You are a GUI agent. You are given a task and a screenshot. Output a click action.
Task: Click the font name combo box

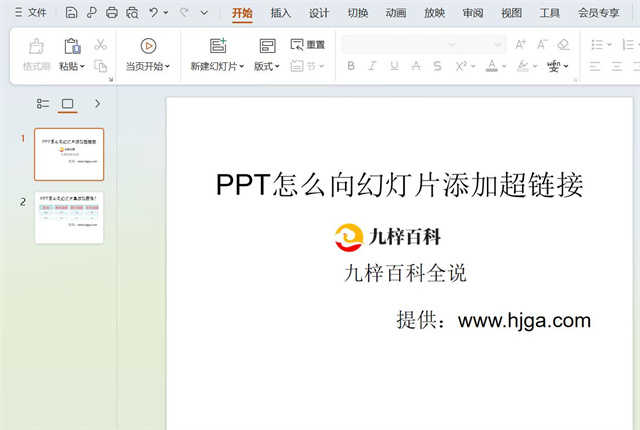click(400, 44)
